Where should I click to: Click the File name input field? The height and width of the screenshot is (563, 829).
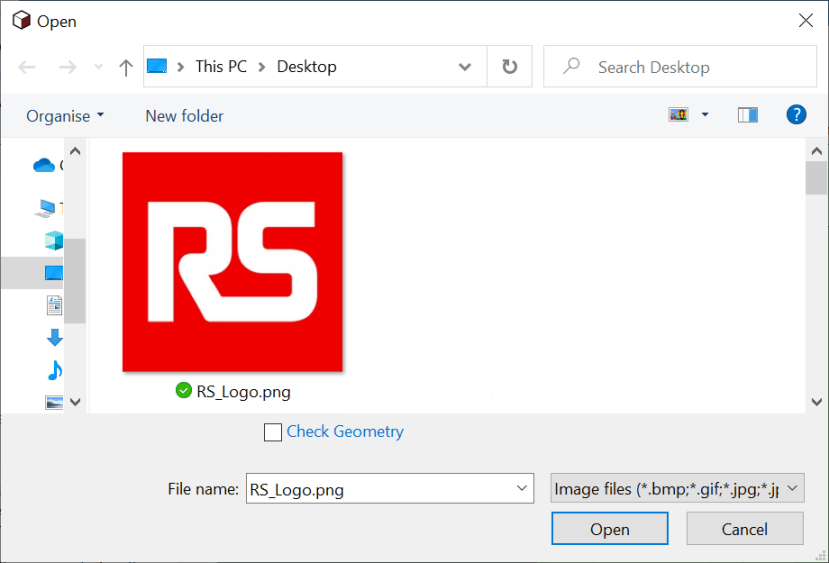point(390,489)
